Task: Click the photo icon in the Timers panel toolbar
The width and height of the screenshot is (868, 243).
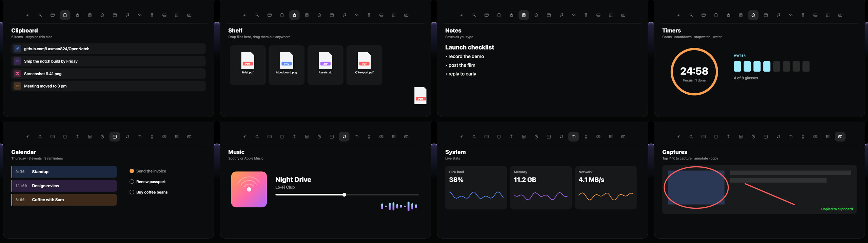Action: pos(815,15)
